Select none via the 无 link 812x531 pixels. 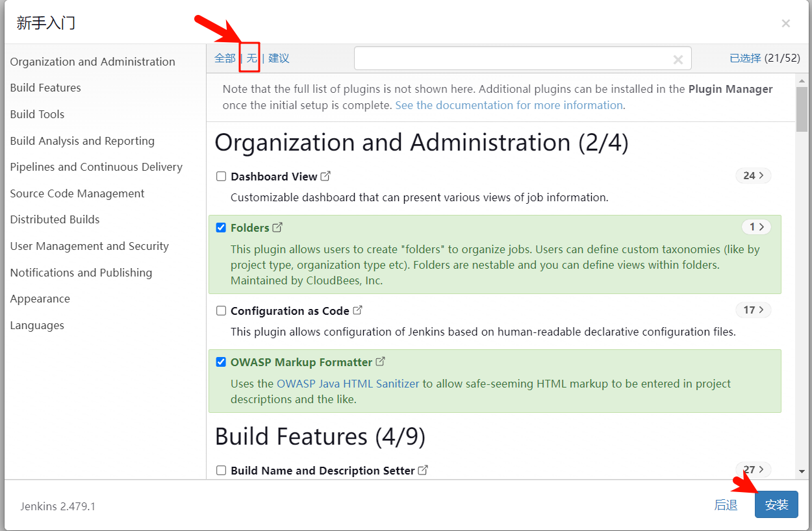[251, 58]
